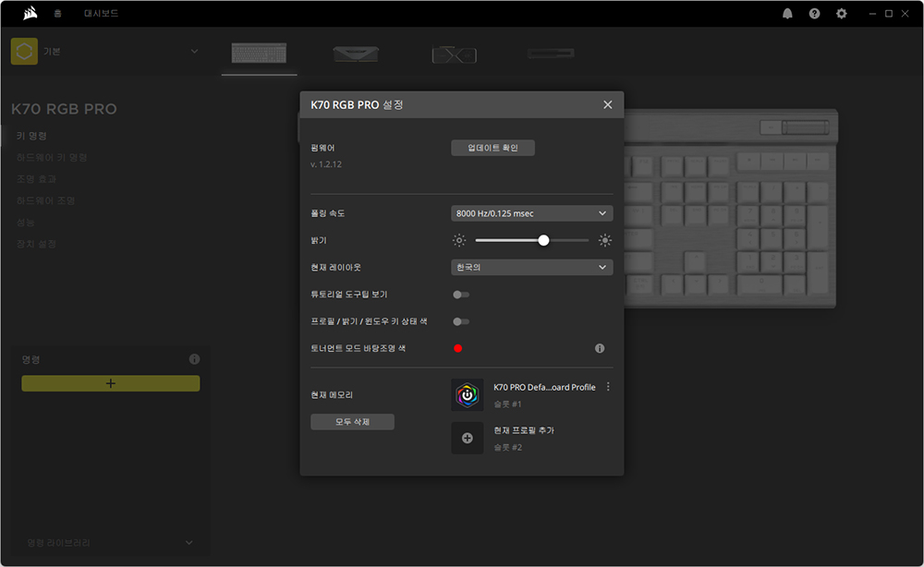The height and width of the screenshot is (567, 924).
Task: Select 하드웨어 키 명령 in the sidebar
Action: pos(52,158)
